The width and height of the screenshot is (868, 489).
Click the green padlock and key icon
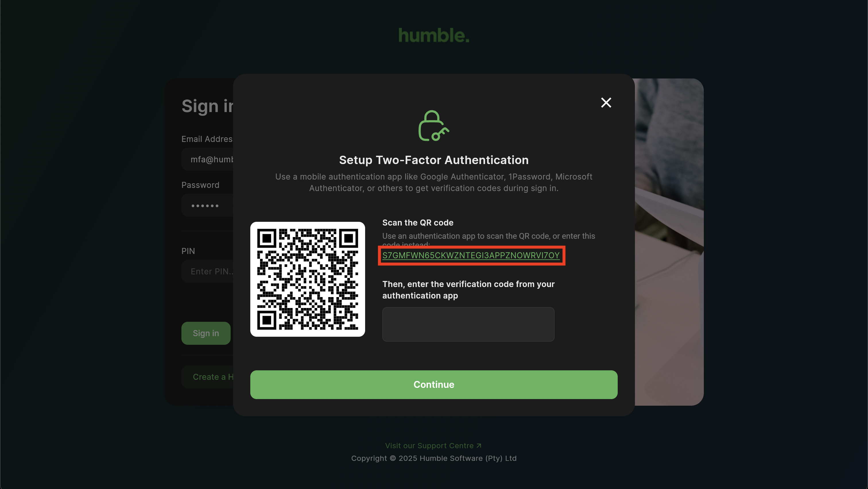pos(434,126)
